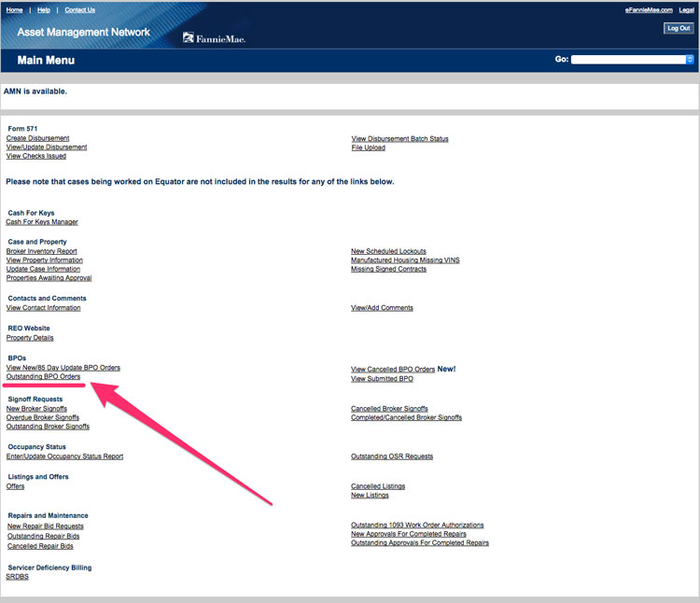Open the Go dropdown arrow
The height and width of the screenshot is (603, 700).
tap(690, 60)
